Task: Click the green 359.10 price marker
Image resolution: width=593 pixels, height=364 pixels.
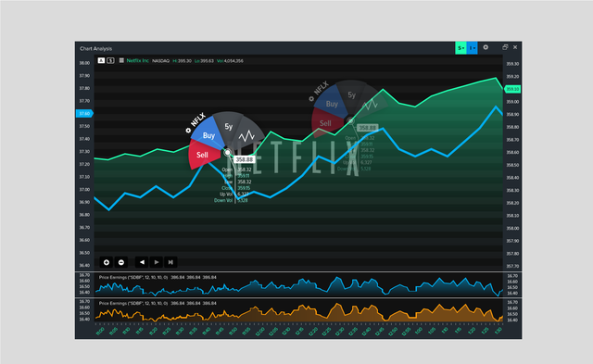Action: (512, 89)
